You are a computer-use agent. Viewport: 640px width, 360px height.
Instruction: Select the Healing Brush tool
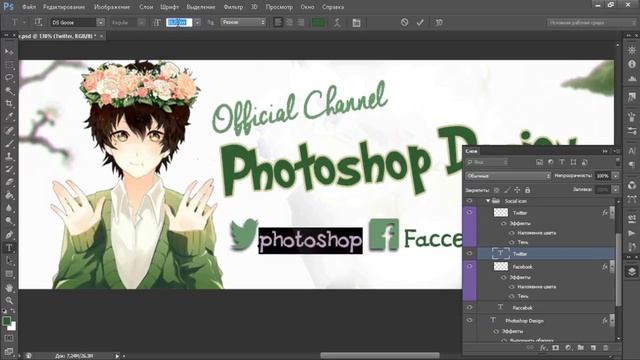9,131
